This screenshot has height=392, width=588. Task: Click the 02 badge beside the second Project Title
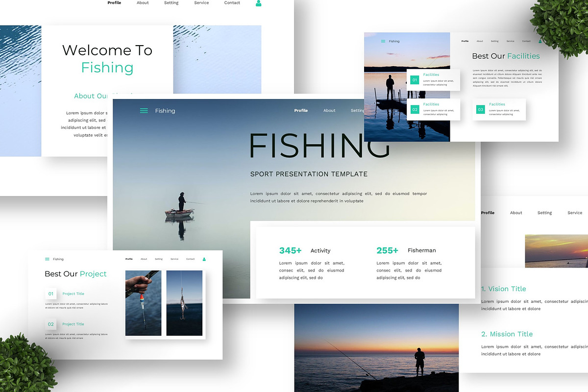pos(51,324)
